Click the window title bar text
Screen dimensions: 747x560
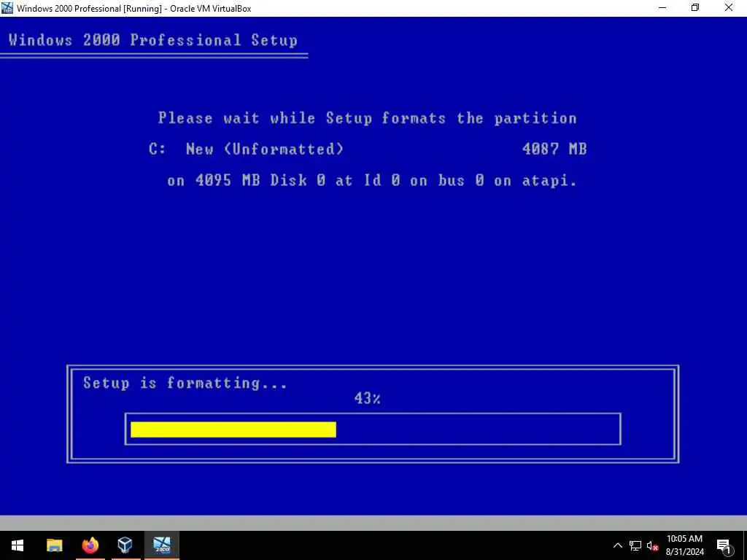point(134,8)
